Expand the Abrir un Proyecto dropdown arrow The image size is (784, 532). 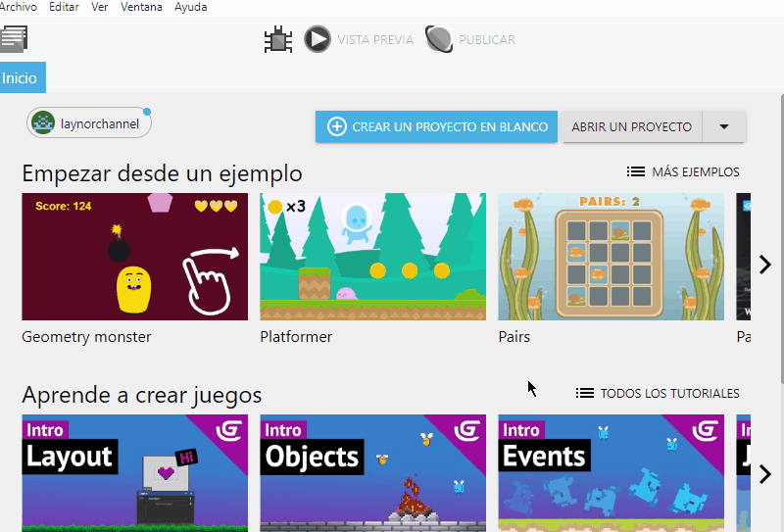(x=724, y=126)
